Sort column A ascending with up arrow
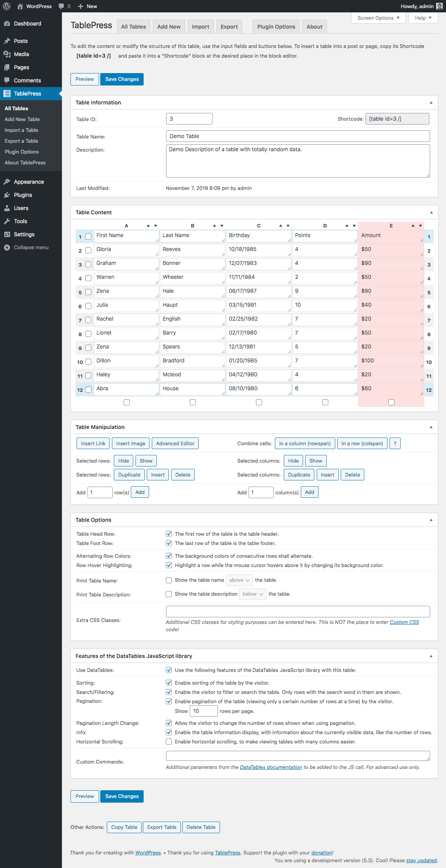This screenshot has height=868, width=446. 148,226
